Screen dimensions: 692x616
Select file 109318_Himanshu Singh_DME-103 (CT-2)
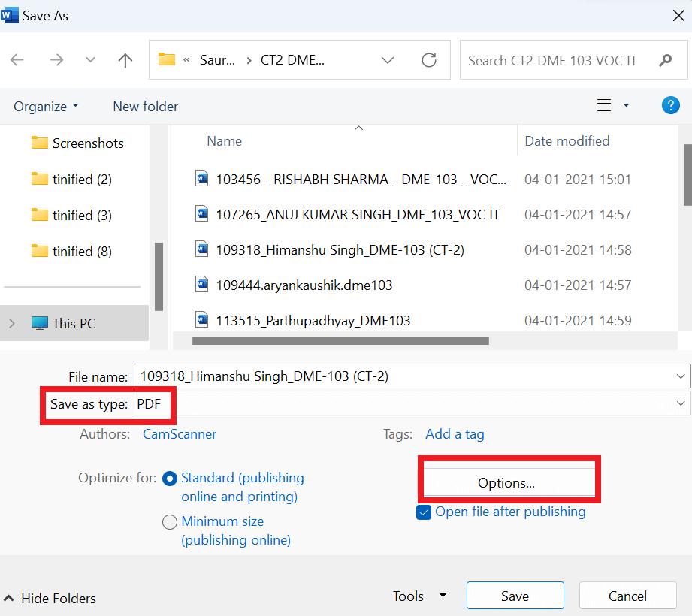(x=340, y=249)
